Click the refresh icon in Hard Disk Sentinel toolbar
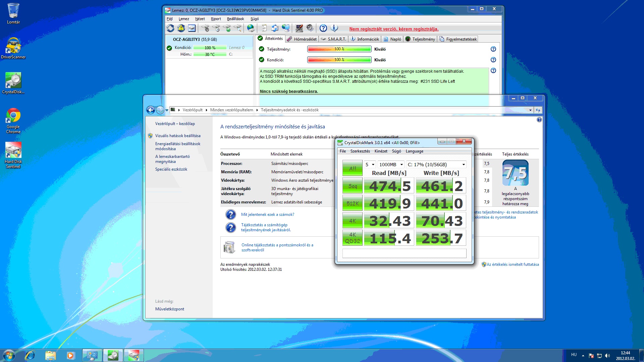This screenshot has height=362, width=644. tap(170, 28)
